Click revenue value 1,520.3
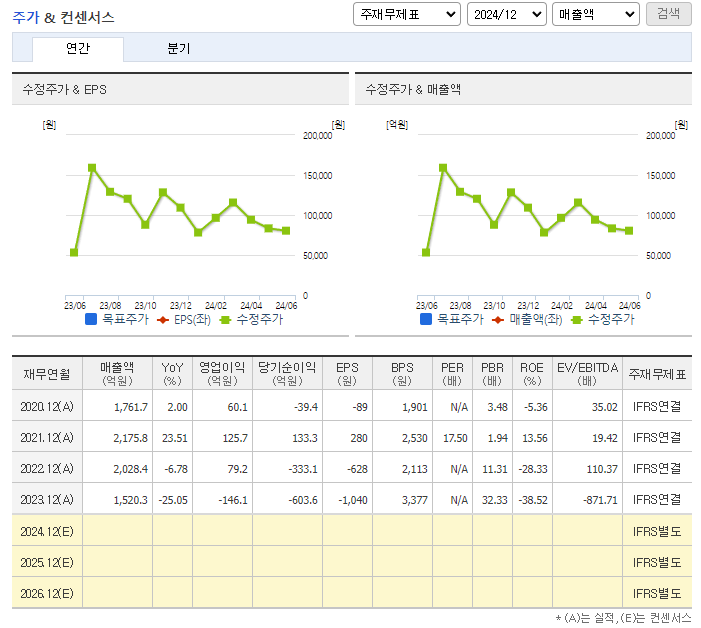This screenshot has height=628, width=701. (x=131, y=500)
